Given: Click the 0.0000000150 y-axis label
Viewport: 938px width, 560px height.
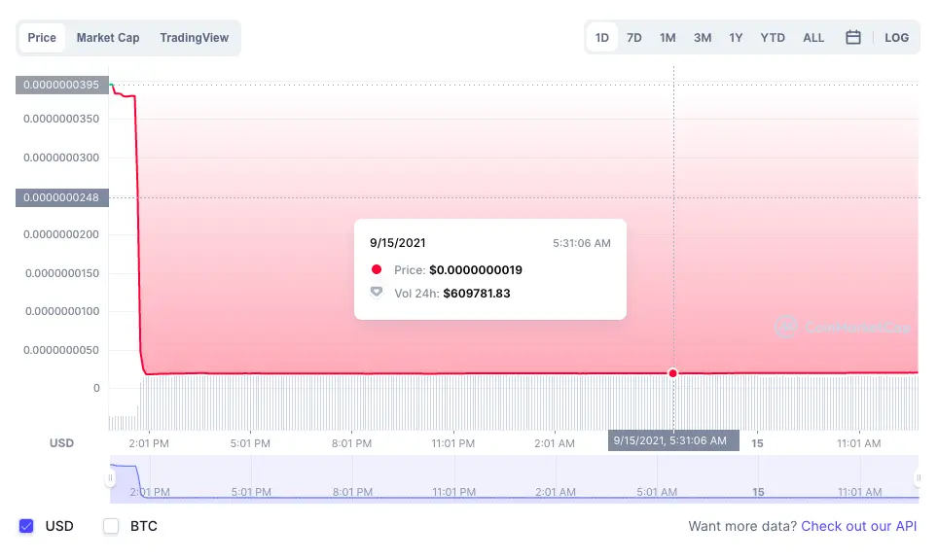Looking at the screenshot, I should tap(61, 273).
